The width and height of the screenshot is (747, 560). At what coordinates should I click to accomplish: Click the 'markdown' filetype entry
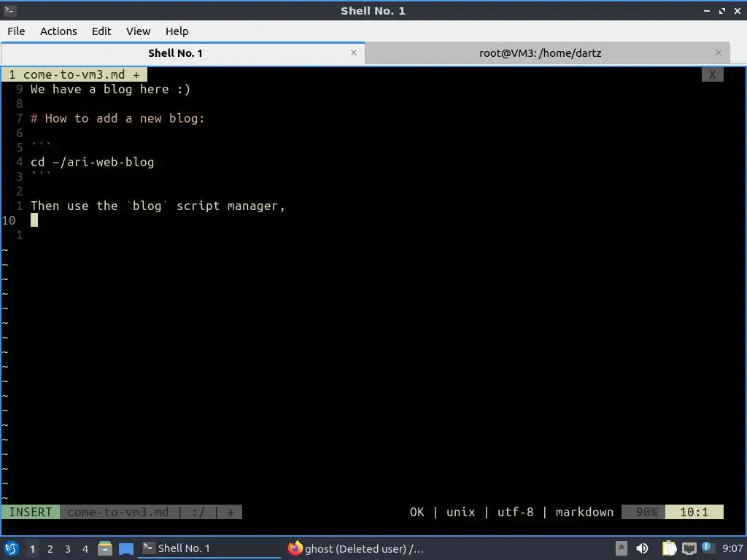tap(584, 512)
